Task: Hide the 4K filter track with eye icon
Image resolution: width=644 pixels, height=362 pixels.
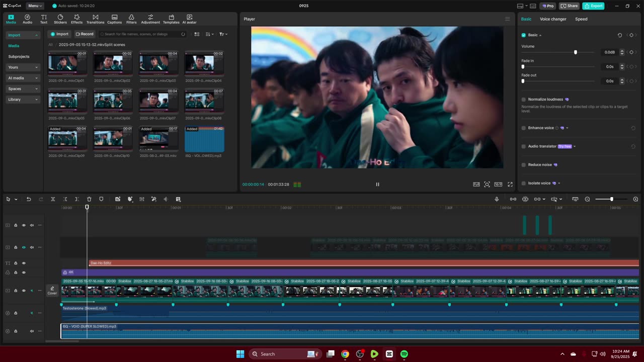Action: click(24, 273)
